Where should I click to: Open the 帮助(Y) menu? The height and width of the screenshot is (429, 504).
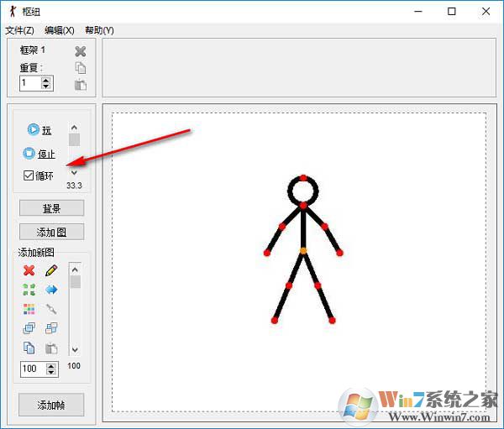click(x=99, y=30)
